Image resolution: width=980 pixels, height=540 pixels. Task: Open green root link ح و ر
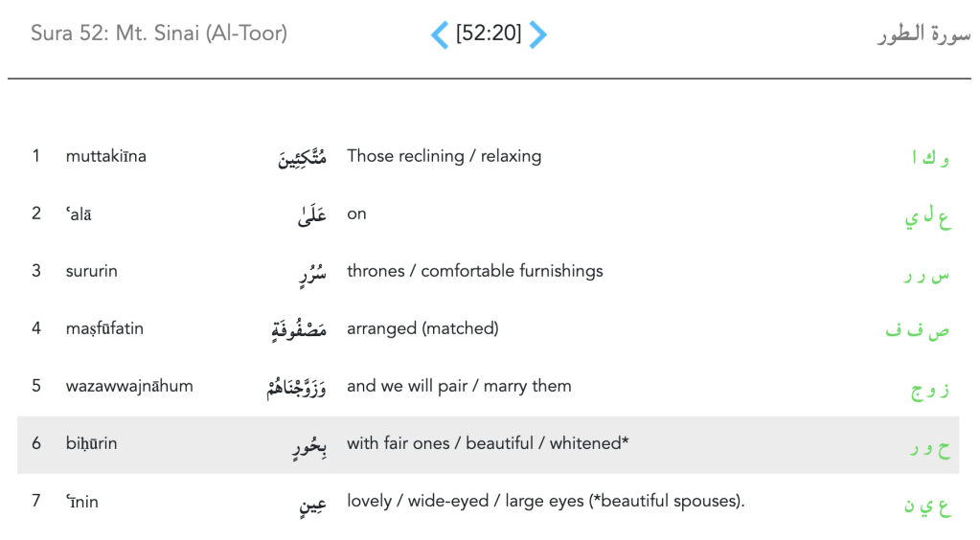tap(929, 447)
